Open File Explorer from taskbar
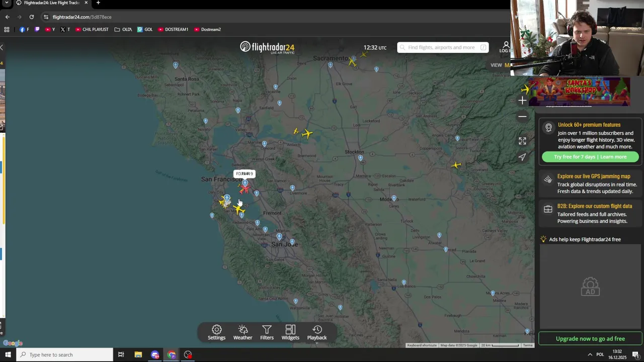The width and height of the screenshot is (644, 362). tap(138, 354)
